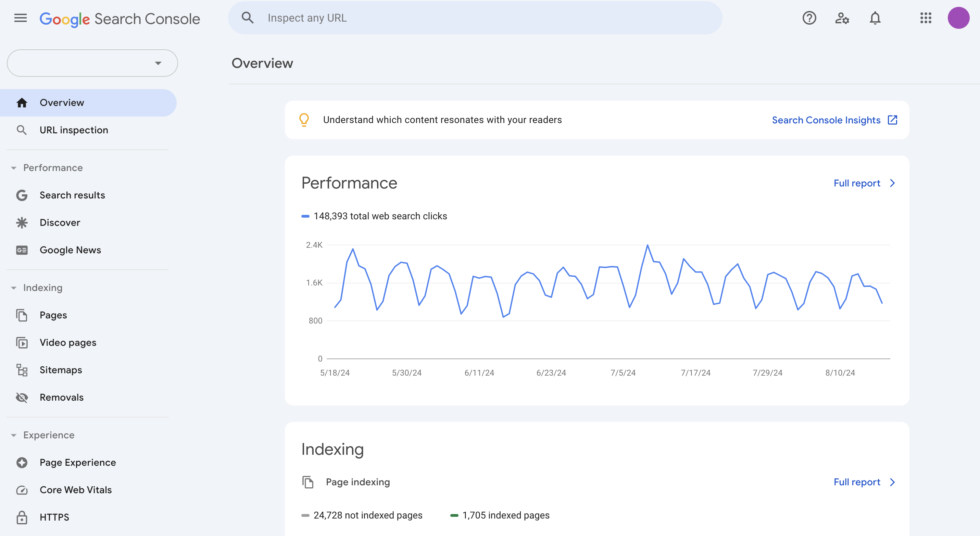Open the Search Console Insights link
980x536 pixels.
point(826,120)
